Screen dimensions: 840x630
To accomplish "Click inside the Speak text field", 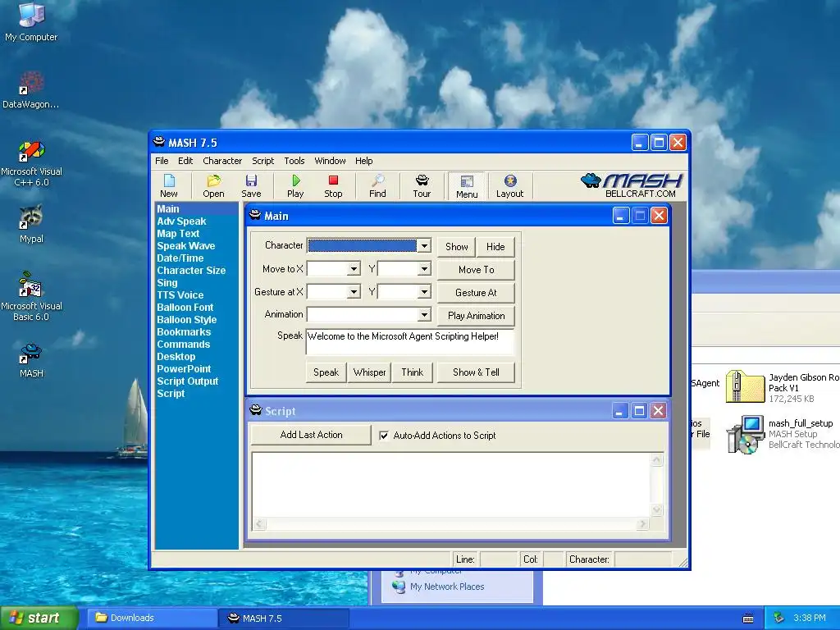I will 410,342.
